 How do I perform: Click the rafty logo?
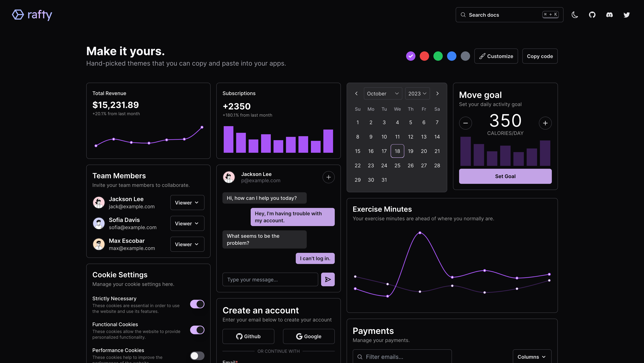coord(32,15)
